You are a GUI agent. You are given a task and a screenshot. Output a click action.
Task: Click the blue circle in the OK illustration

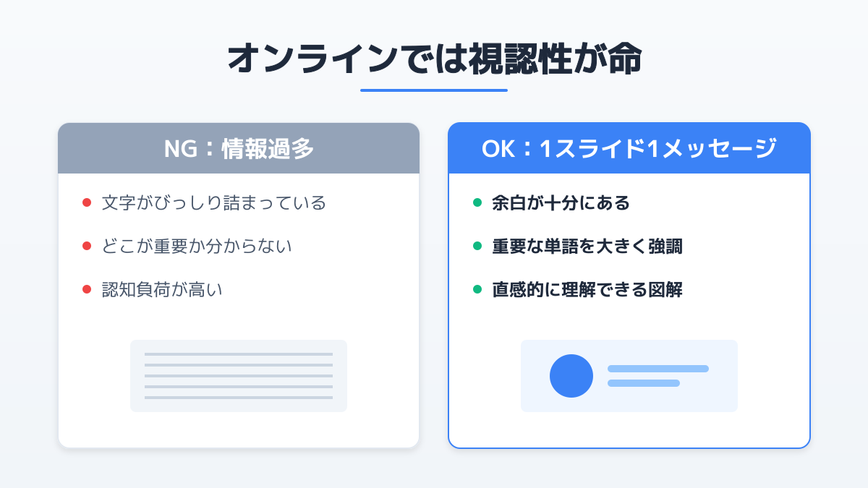571,376
